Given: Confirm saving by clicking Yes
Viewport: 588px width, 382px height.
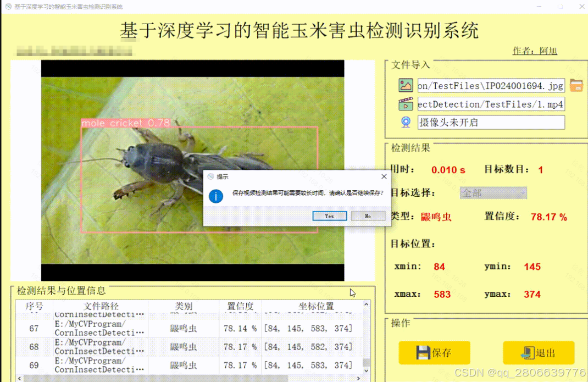Looking at the screenshot, I should click(x=330, y=216).
